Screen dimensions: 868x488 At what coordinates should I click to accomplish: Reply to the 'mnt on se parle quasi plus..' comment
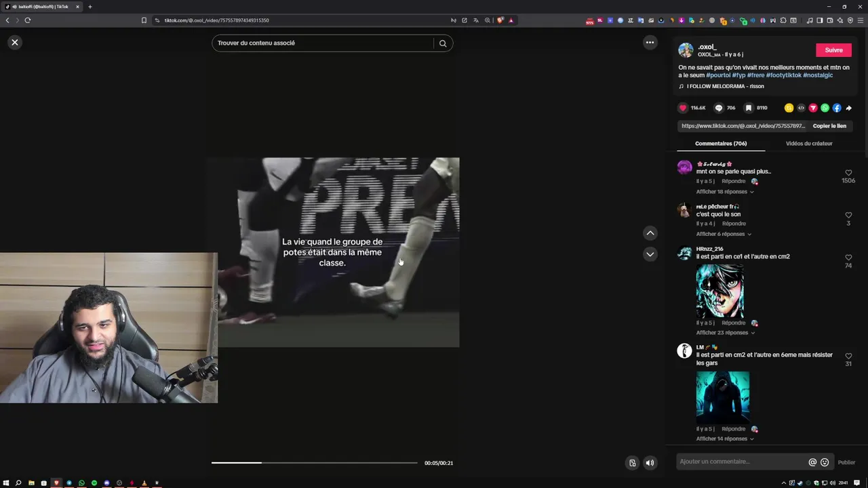pos(734,182)
